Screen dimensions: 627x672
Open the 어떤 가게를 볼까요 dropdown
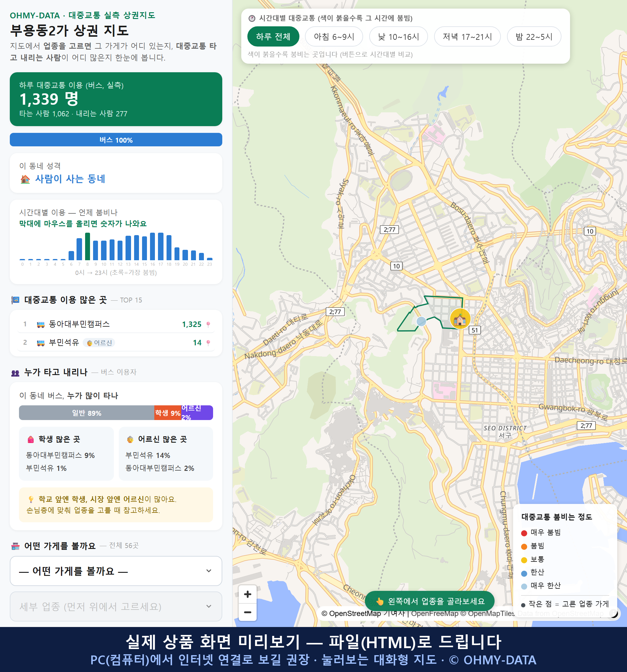click(x=116, y=571)
